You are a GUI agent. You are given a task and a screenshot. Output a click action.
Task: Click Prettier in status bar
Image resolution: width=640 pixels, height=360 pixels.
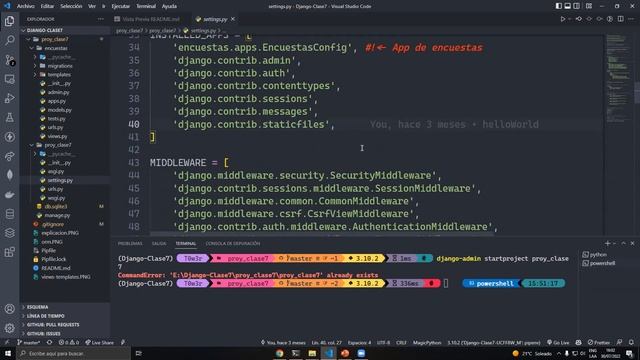click(x=599, y=342)
